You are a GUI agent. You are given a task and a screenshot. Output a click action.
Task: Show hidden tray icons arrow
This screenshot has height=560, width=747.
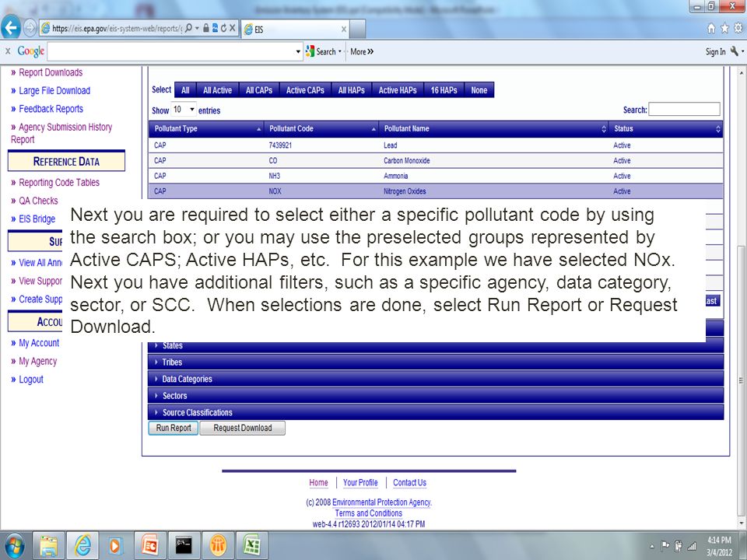[652, 546]
